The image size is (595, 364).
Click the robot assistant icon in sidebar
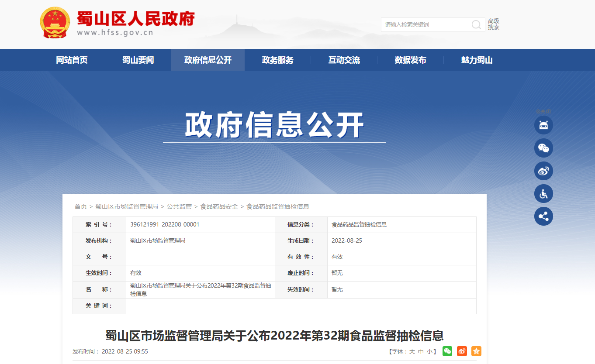[x=543, y=125]
